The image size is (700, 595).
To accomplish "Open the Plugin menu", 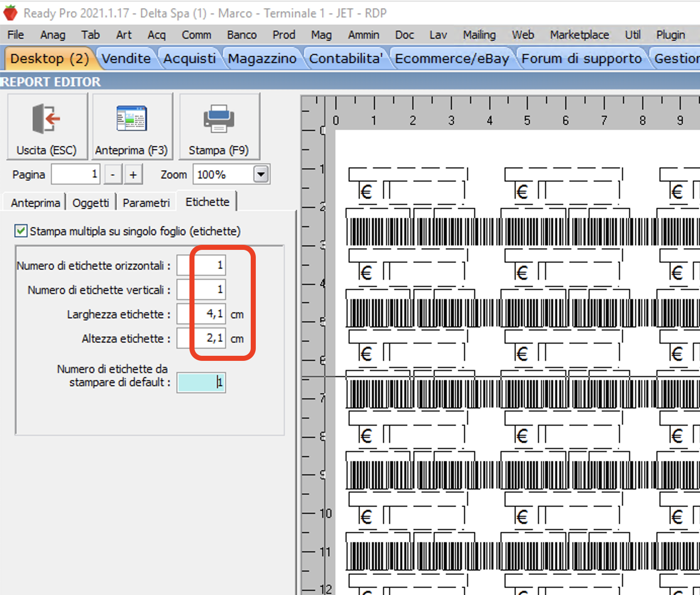I will click(671, 35).
